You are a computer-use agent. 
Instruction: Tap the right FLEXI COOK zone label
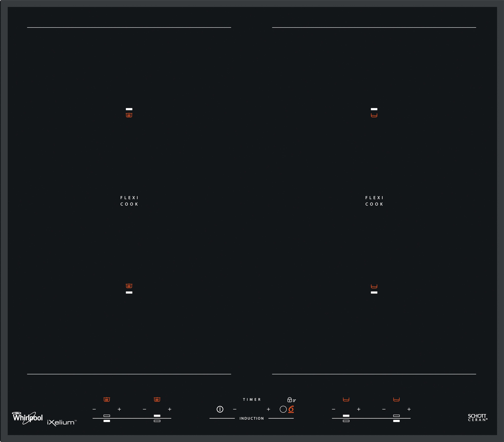click(x=374, y=201)
